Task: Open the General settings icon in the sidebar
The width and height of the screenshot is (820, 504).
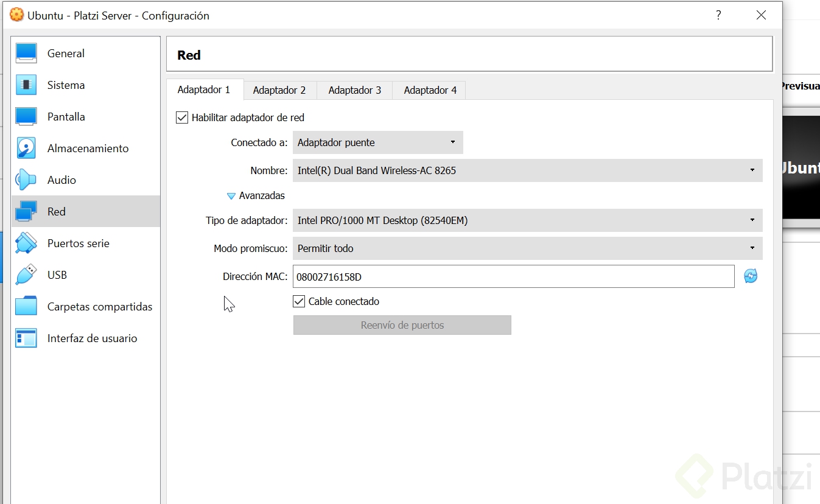Action: click(x=26, y=54)
